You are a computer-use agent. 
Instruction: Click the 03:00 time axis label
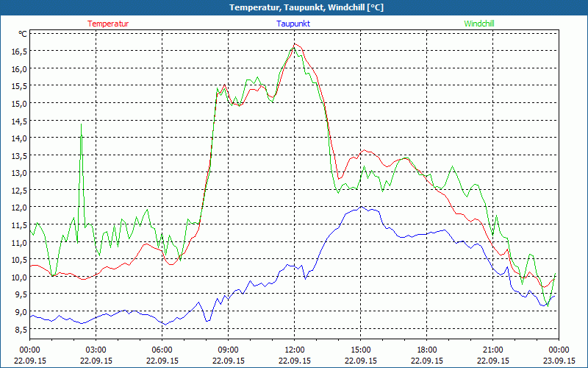point(96,350)
